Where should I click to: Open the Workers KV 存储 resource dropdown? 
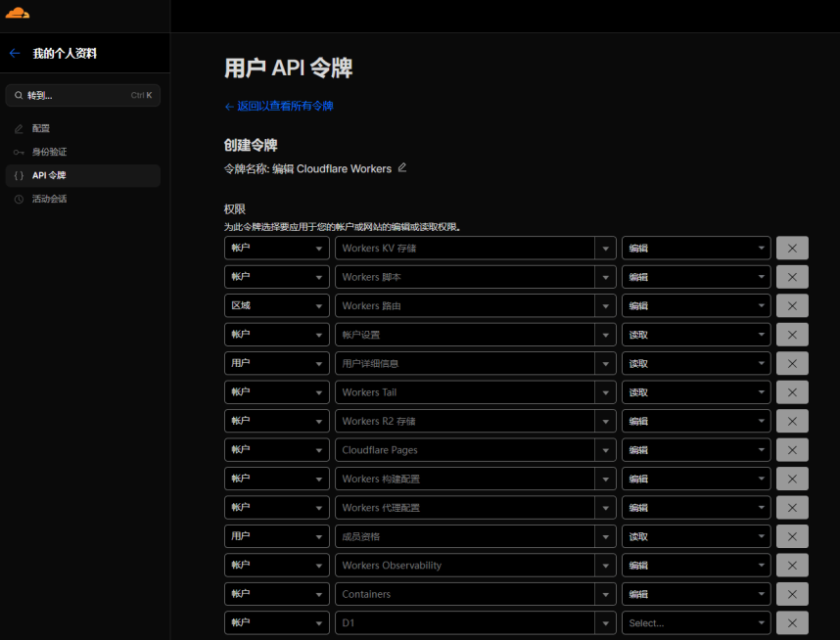pyautogui.click(x=475, y=248)
